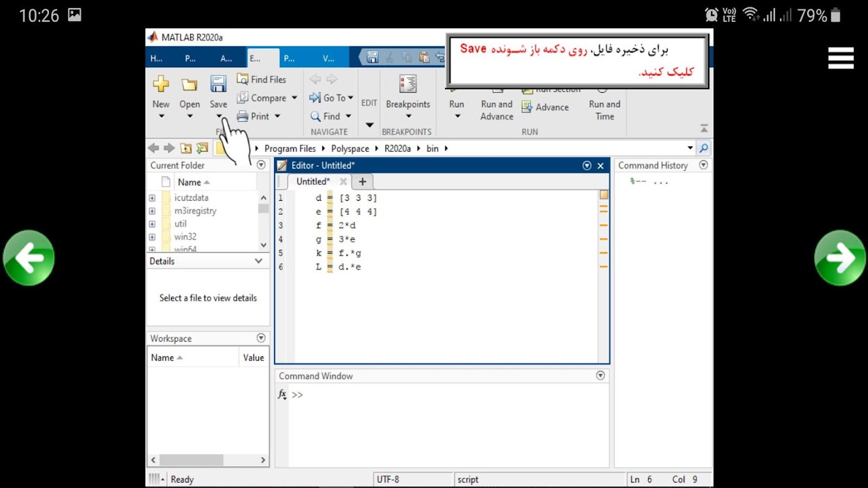
Task: Switch to the V... ribbon tab
Action: 328,59
